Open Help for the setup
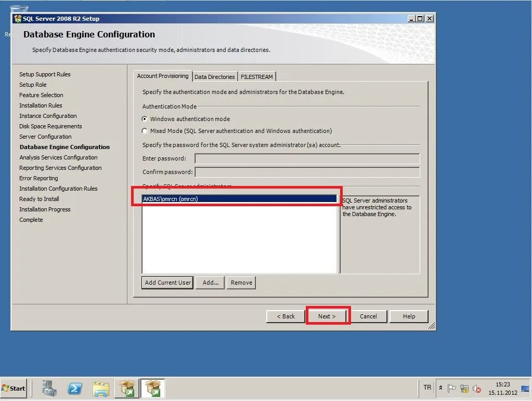This screenshot has width=532, height=401. click(x=409, y=316)
